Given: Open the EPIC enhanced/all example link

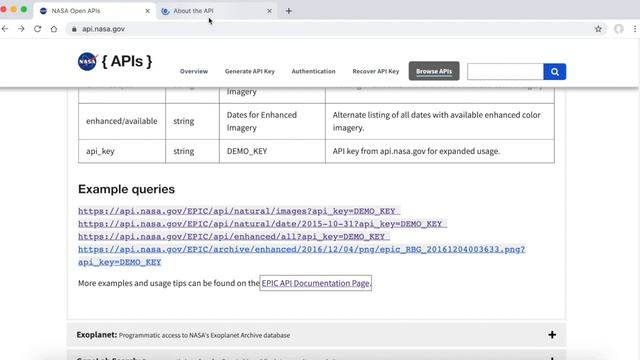Looking at the screenshot, I should pos(233,236).
